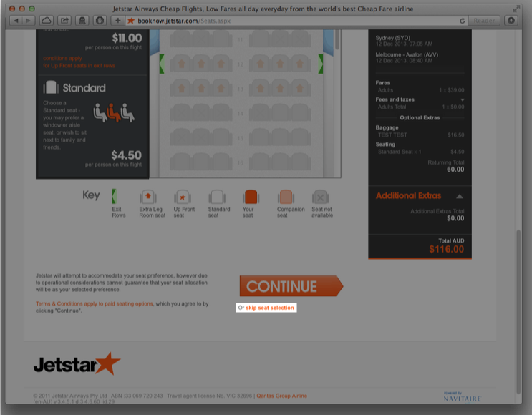Screen dimensions: 532x415
Task: Select row 13 left-side middle extra legroom seat
Action: 201,88
